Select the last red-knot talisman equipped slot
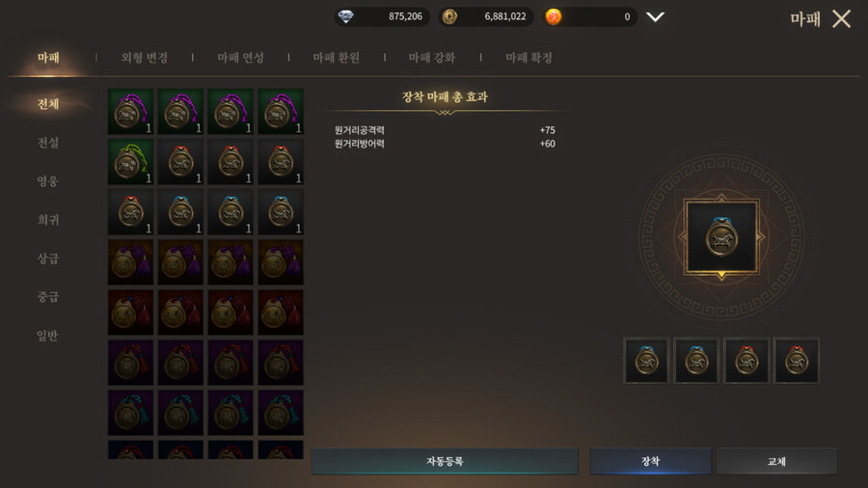This screenshot has width=868, height=488. [x=797, y=360]
